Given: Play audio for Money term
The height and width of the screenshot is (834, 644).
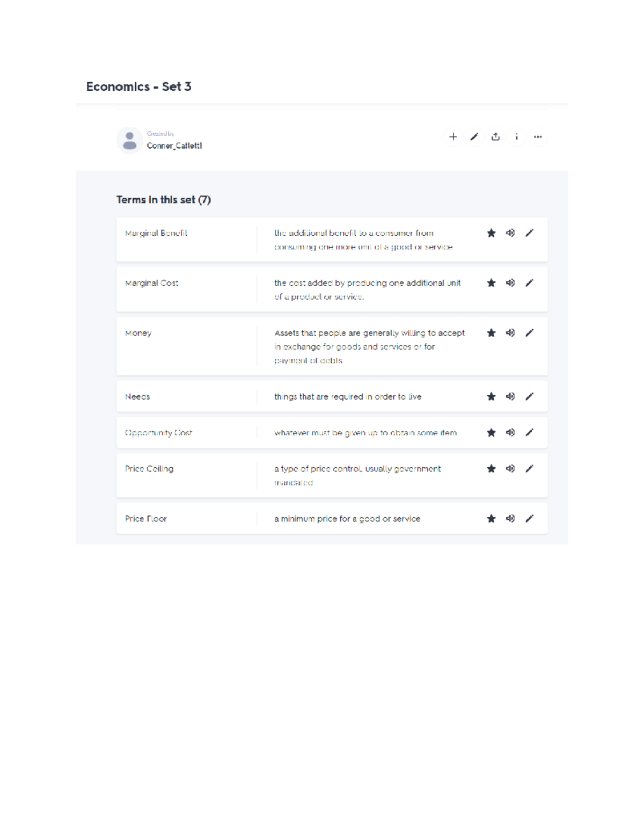Looking at the screenshot, I should (x=510, y=333).
